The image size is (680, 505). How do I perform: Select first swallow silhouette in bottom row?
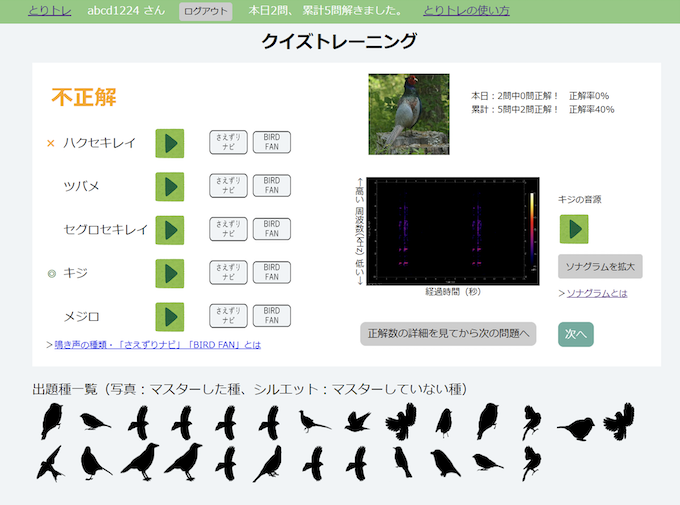[x=49, y=464]
